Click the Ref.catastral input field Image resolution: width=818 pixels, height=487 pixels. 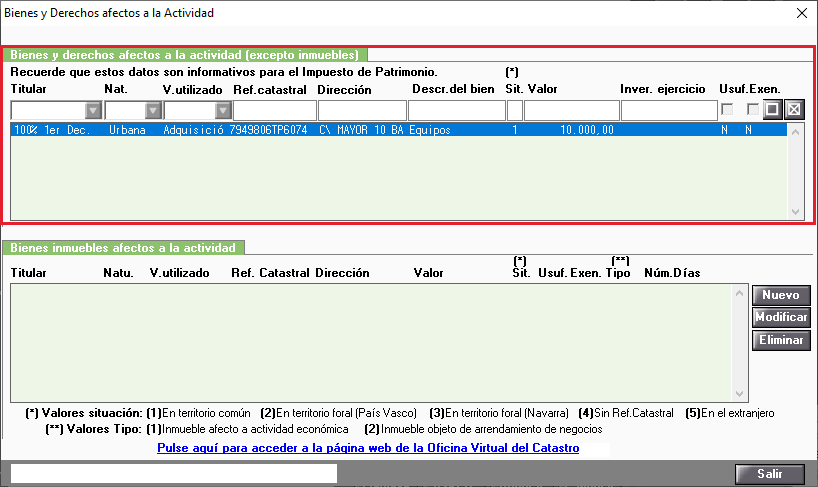point(274,111)
